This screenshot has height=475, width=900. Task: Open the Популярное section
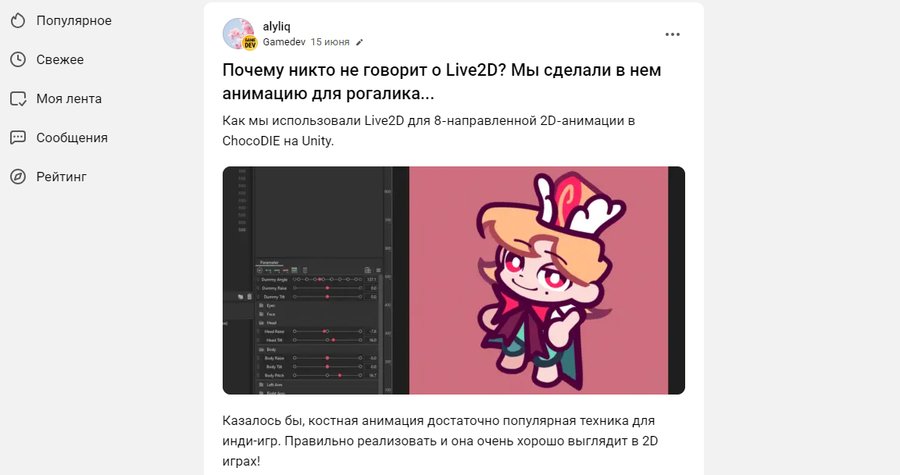[x=74, y=21]
